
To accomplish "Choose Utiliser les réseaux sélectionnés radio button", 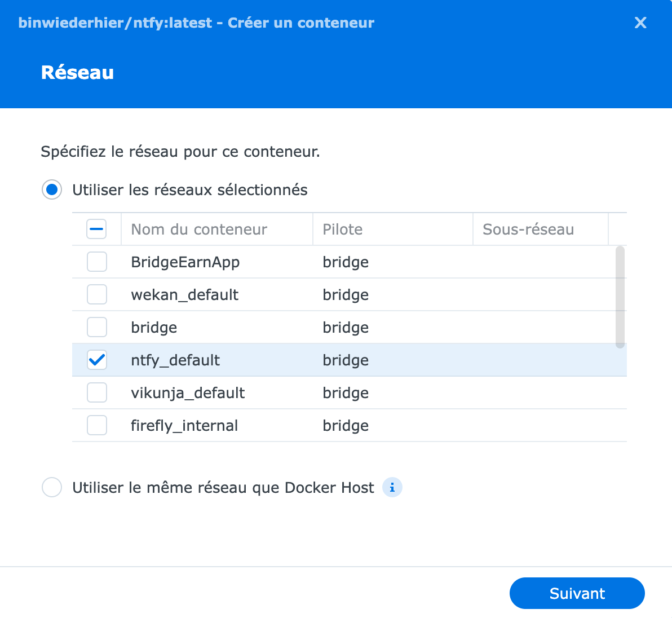I will [52, 189].
